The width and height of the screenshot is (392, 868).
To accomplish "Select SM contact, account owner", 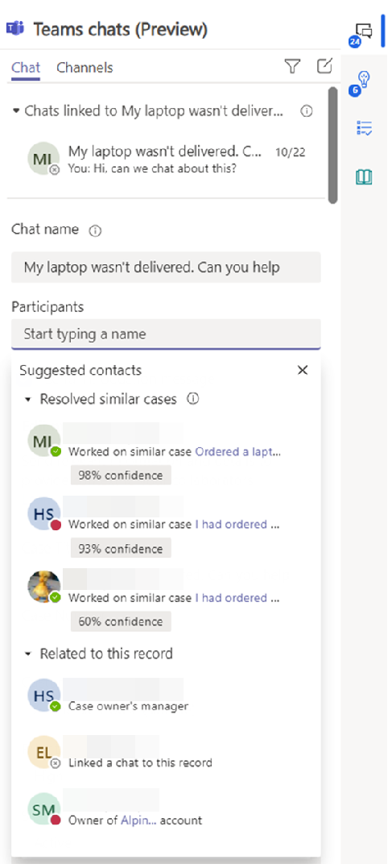I will 166,809.
